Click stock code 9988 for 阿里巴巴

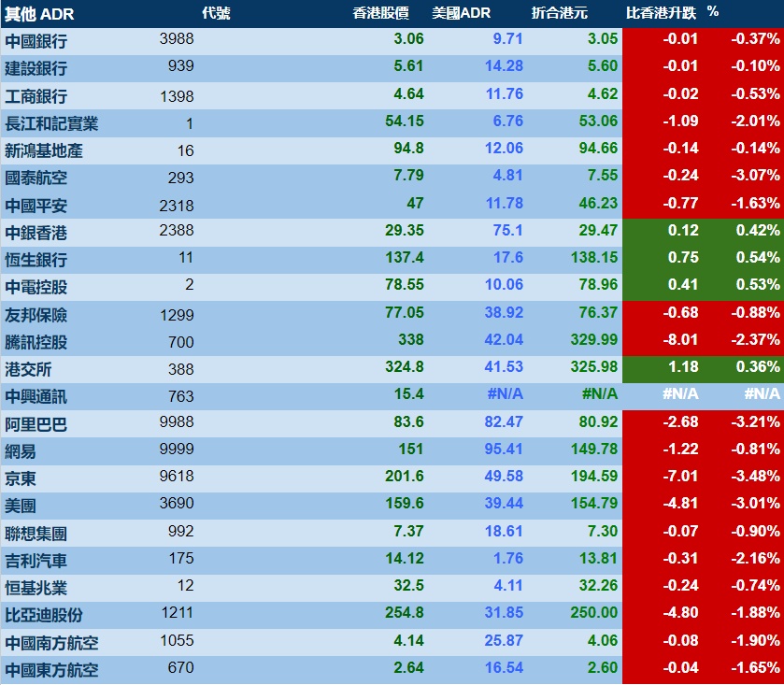(x=177, y=421)
